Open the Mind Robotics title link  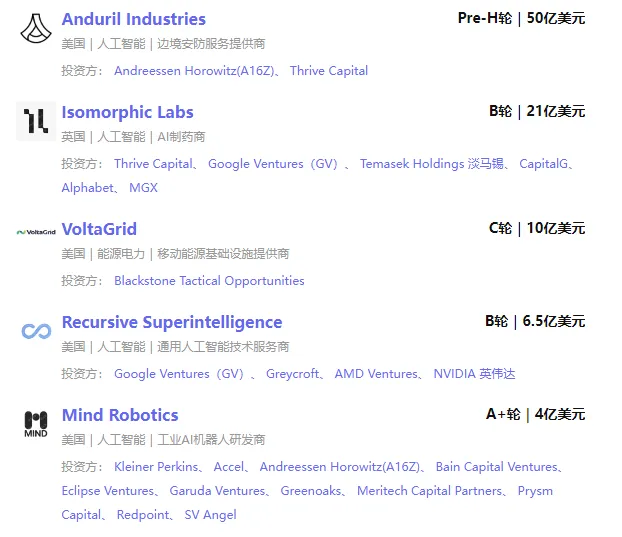[x=120, y=415]
